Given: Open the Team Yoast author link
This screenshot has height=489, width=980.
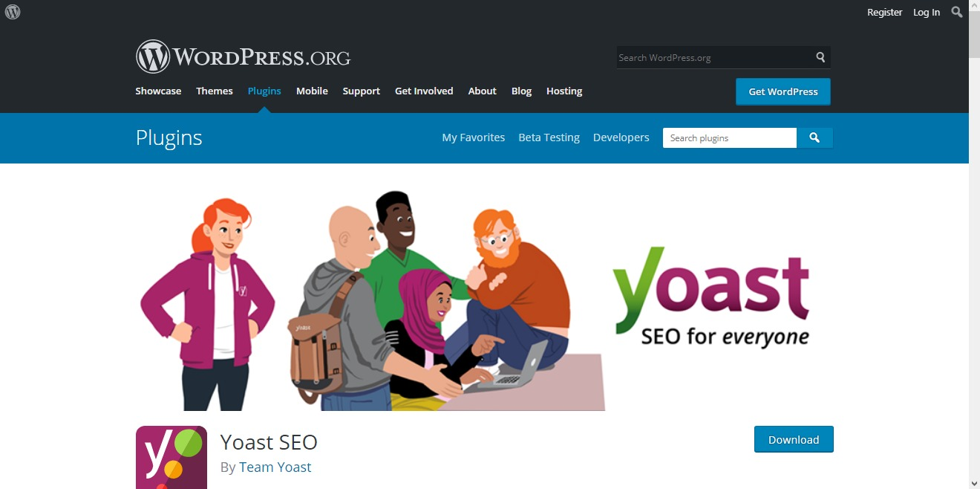Looking at the screenshot, I should pyautogui.click(x=275, y=467).
